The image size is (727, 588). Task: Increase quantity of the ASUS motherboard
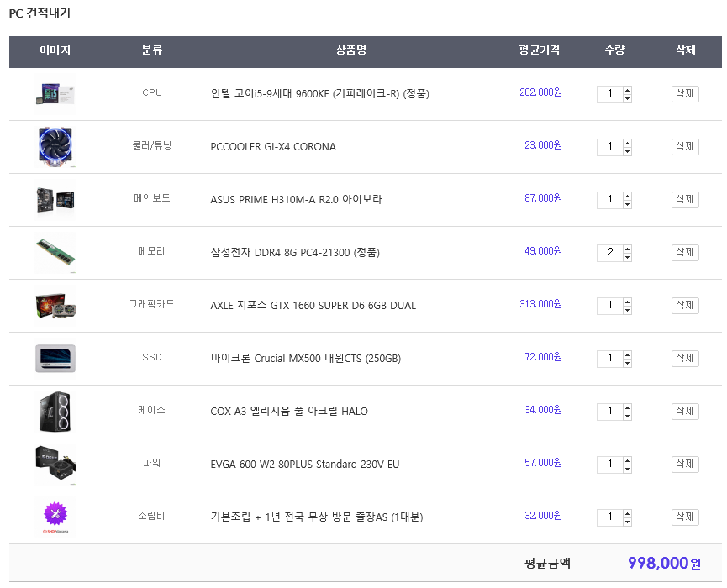(627, 196)
